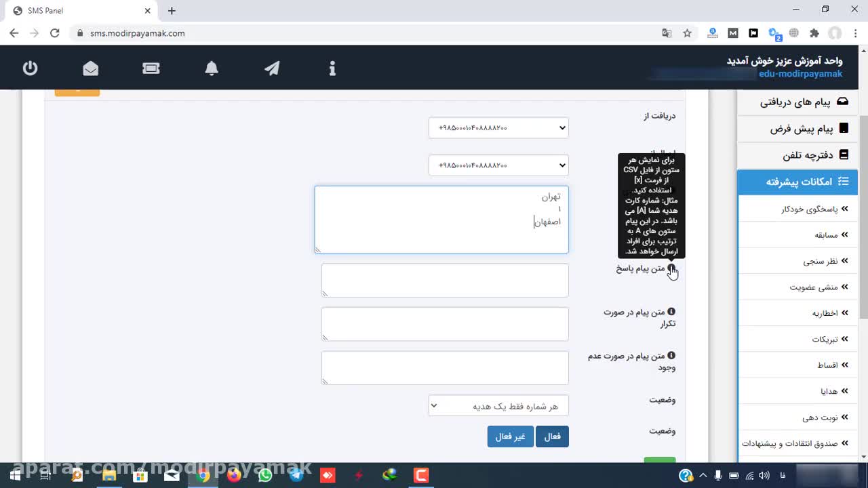Open پیام پیش فرض in sidebar
The height and width of the screenshot is (488, 868).
[797, 128]
